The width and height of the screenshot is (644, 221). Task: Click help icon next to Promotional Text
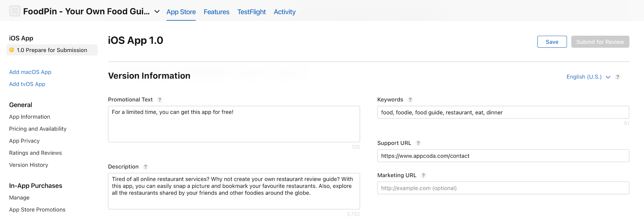click(x=160, y=100)
